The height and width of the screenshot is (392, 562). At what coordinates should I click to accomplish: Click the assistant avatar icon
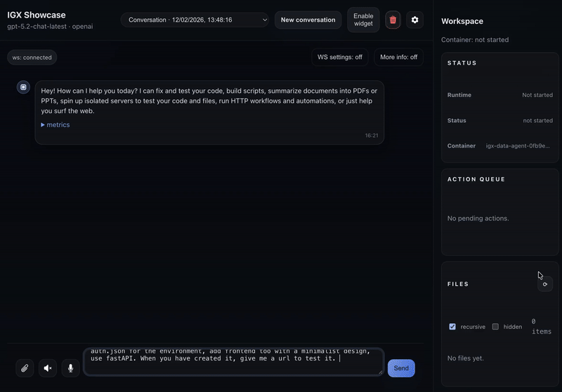click(x=23, y=87)
